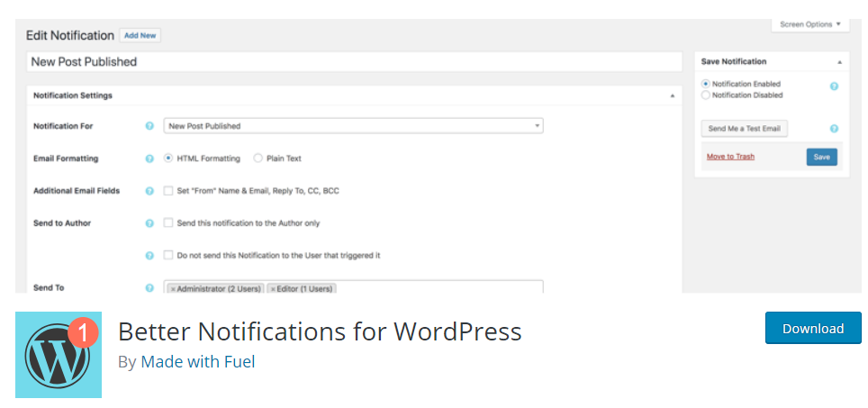
Task: Click the Save button
Action: pos(821,158)
